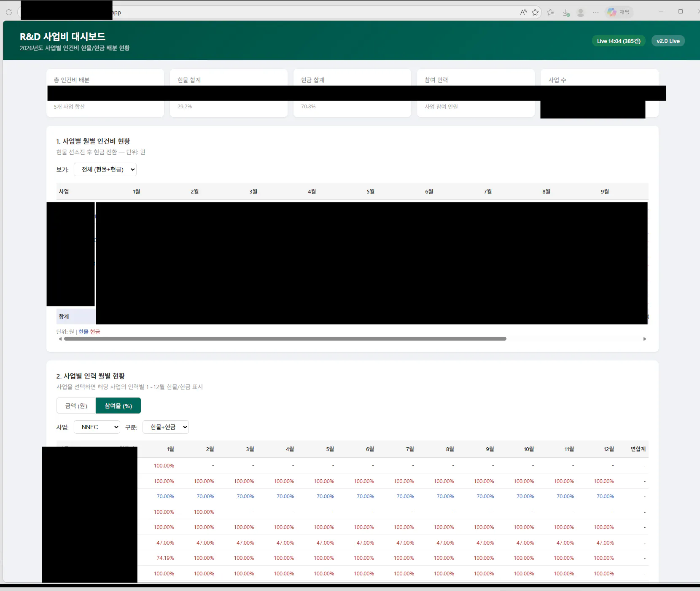The image size is (700, 591).
Task: Click the 12월 column header
Action: point(608,449)
